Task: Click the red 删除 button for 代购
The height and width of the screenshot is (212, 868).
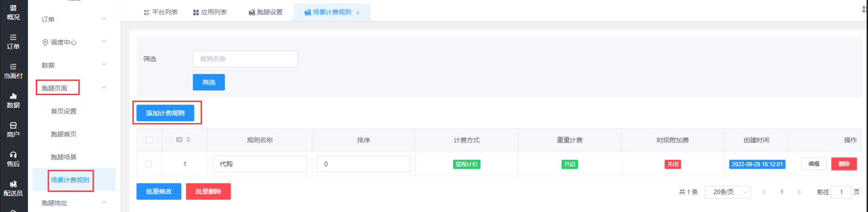Action: [844, 164]
